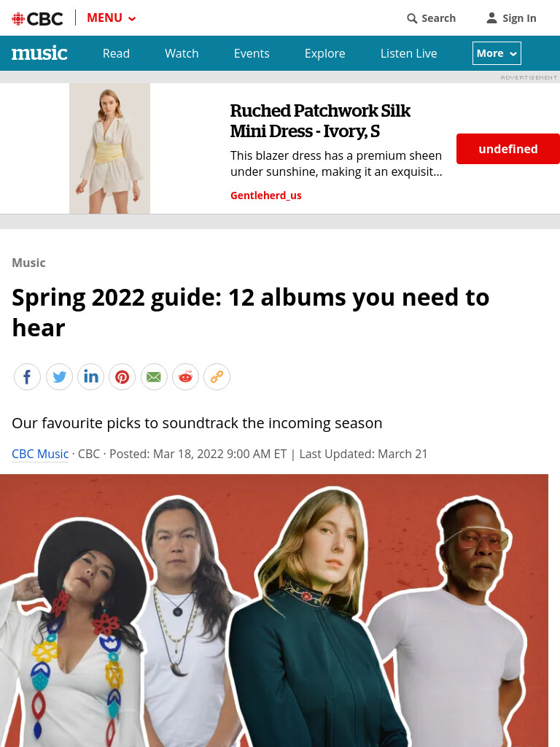Open the Read tab
This screenshot has width=560, height=747.
tap(116, 53)
